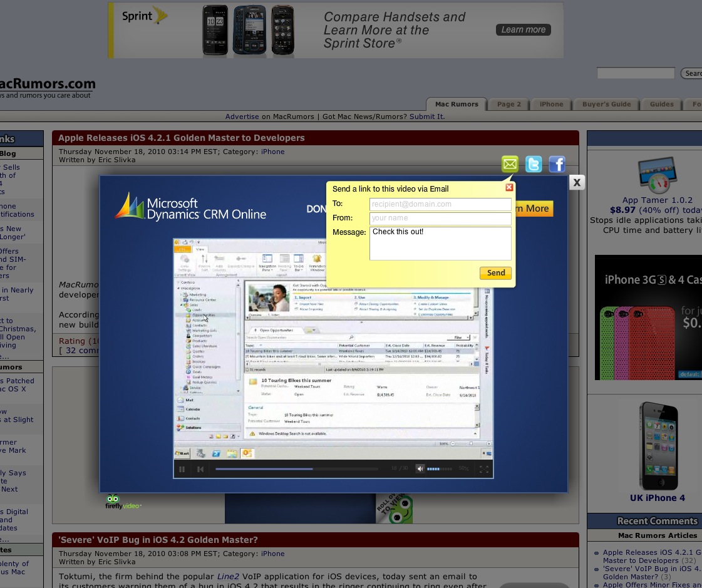
Task: Click the Start button in video screenshot
Action: 182,453
